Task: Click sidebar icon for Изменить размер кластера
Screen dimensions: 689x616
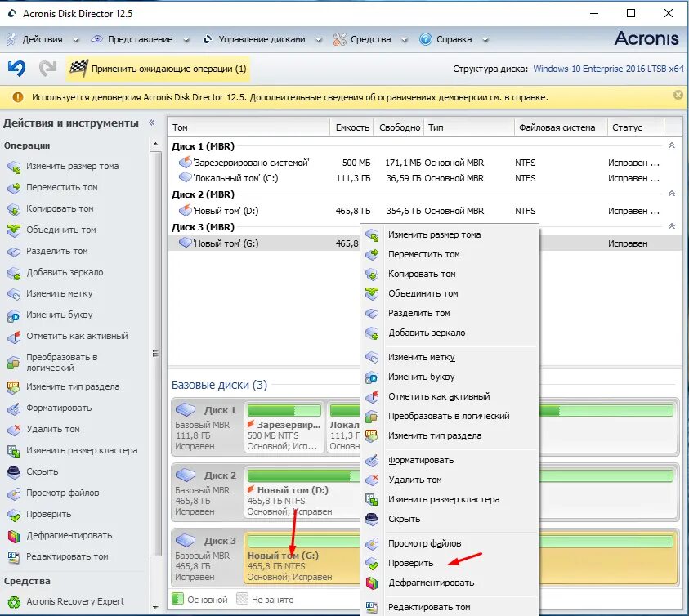Action: tap(14, 451)
